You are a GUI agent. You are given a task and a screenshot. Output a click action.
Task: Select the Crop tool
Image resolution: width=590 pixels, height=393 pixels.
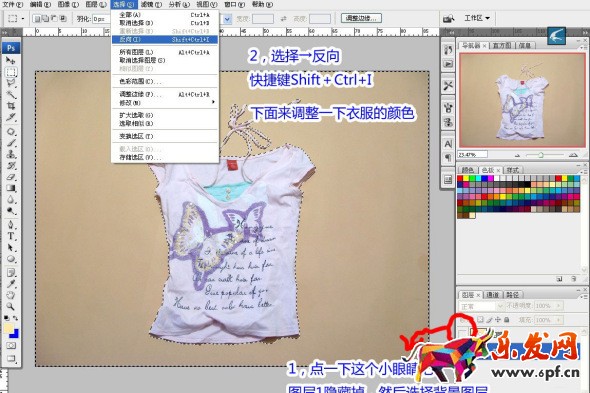click(11, 106)
